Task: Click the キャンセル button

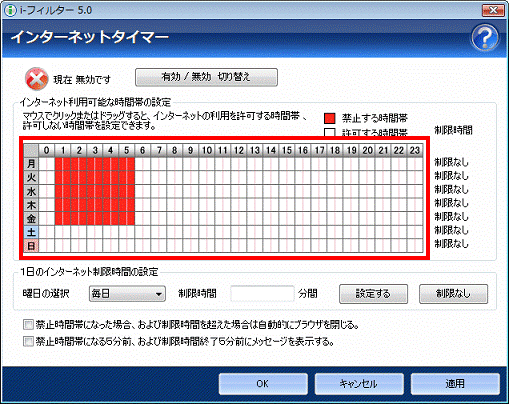Action: tap(359, 384)
